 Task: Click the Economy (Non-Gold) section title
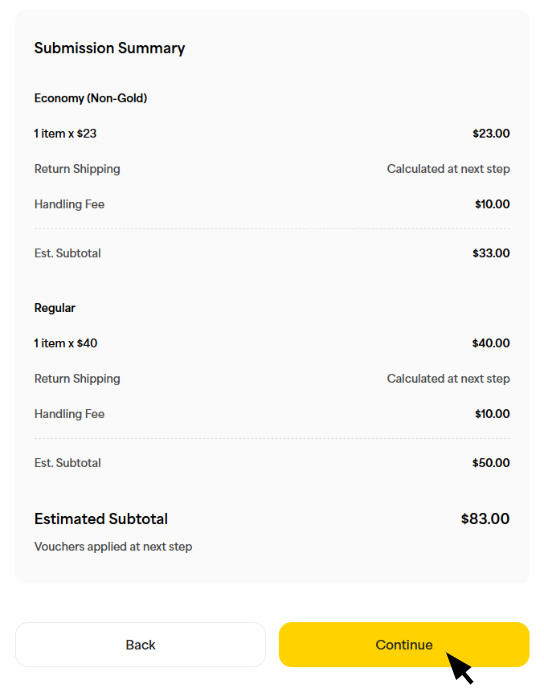coord(91,98)
